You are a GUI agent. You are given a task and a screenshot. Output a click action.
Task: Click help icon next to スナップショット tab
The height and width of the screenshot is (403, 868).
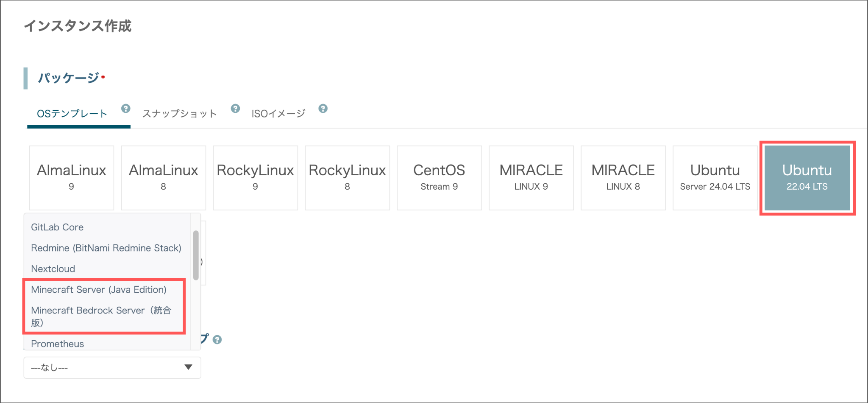pyautogui.click(x=235, y=109)
